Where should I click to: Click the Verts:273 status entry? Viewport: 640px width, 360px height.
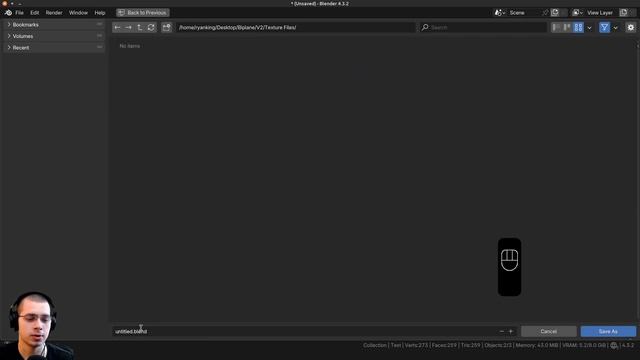click(x=416, y=345)
